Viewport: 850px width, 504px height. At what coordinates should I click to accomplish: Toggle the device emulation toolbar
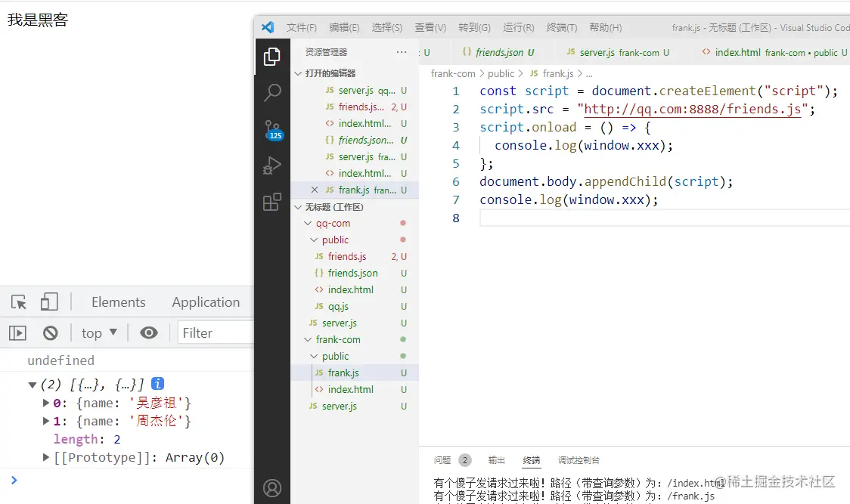coord(47,301)
